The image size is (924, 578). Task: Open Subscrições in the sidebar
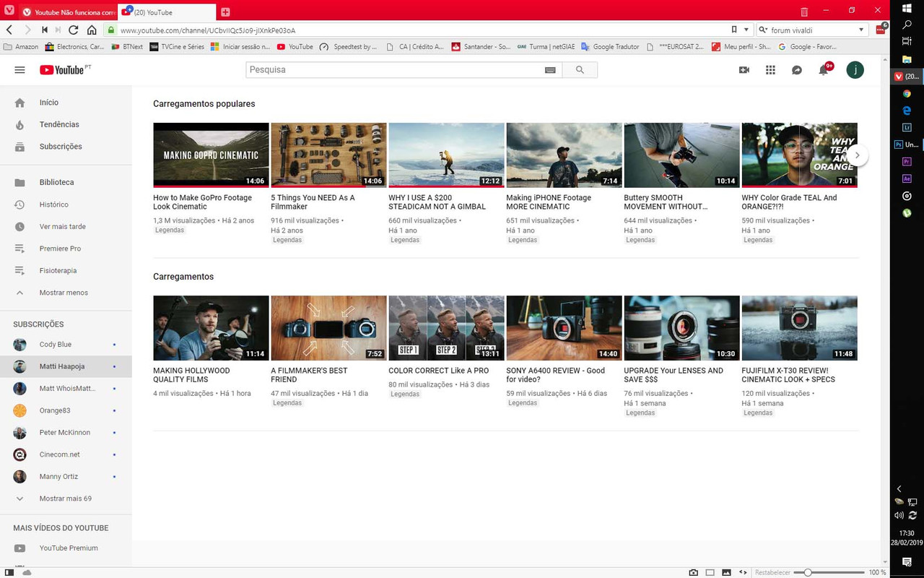(x=66, y=147)
